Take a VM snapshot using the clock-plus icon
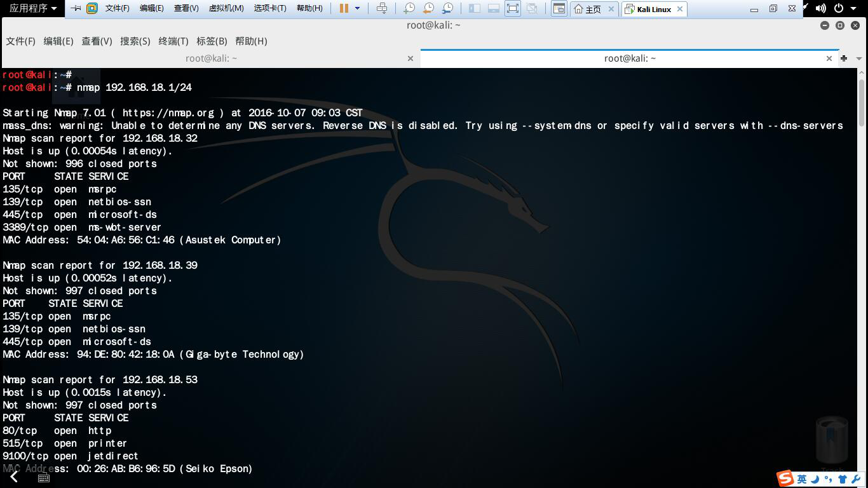The width and height of the screenshot is (868, 488). point(409,8)
